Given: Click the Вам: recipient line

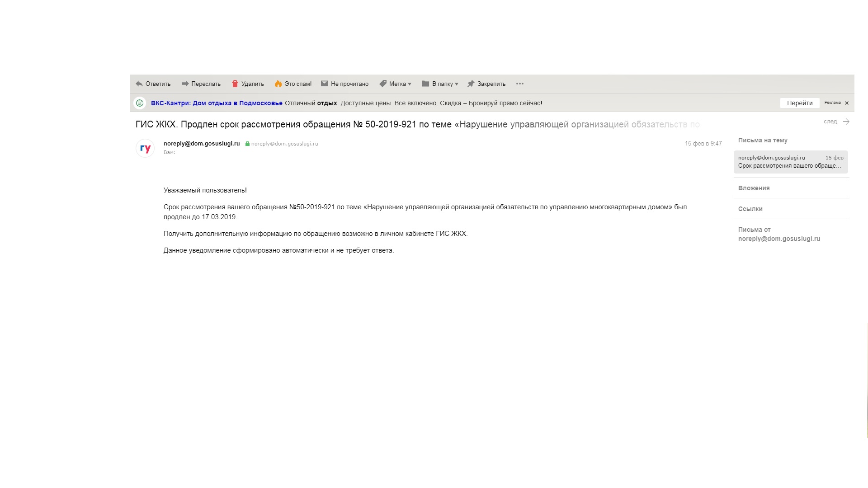Looking at the screenshot, I should tap(170, 152).
